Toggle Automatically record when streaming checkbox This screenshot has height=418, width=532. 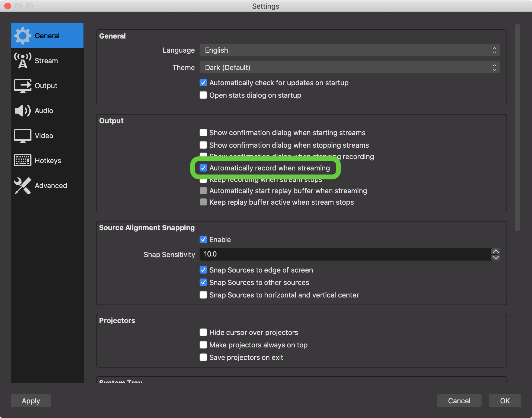pos(203,168)
